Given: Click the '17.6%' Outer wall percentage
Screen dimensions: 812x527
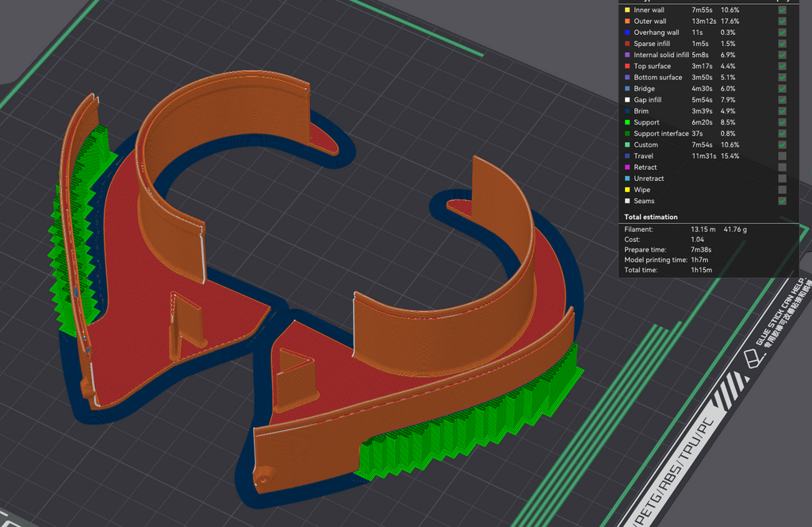Looking at the screenshot, I should pos(730,21).
